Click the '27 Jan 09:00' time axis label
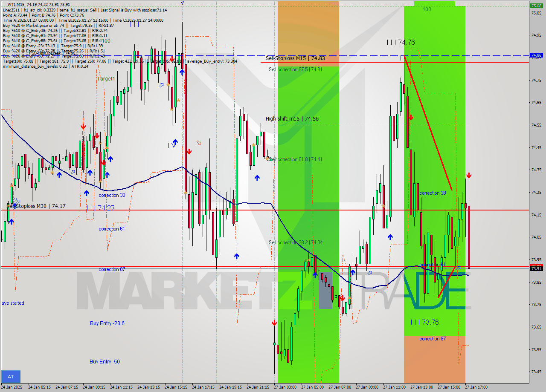 pos(367,387)
